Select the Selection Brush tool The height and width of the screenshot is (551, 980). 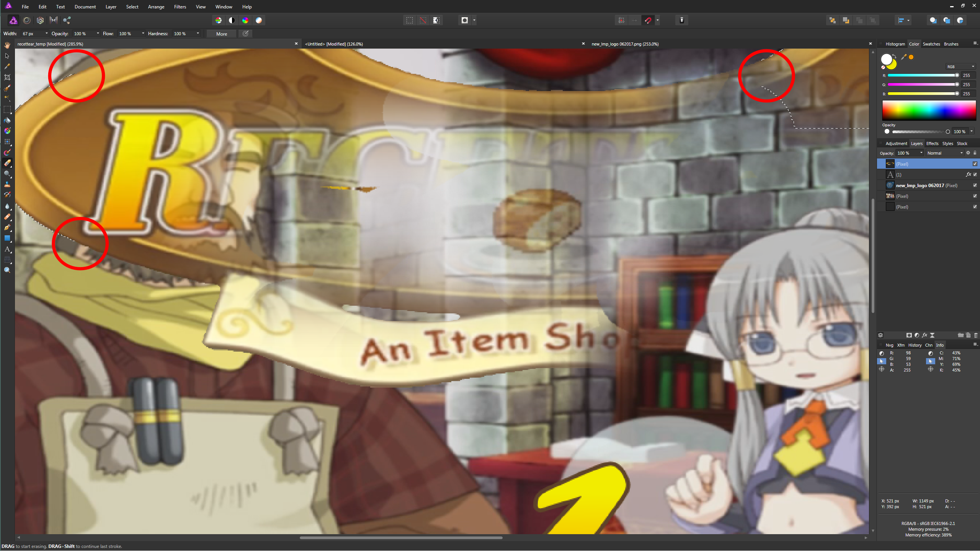[x=7, y=88]
